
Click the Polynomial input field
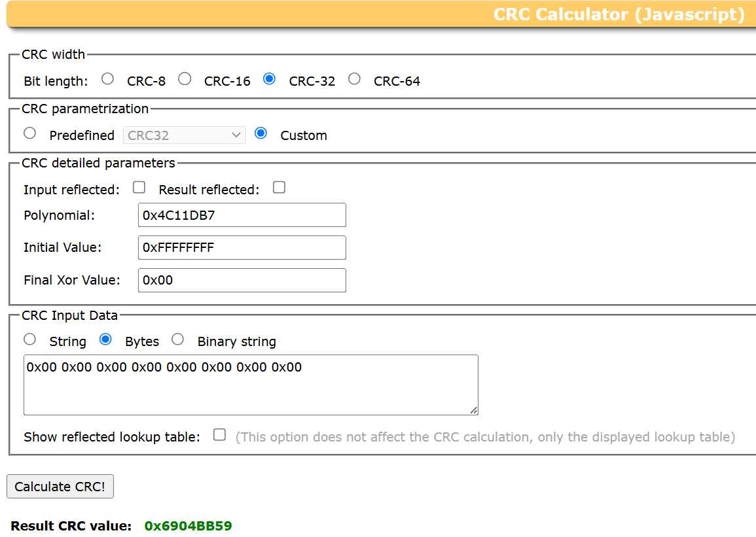242,215
